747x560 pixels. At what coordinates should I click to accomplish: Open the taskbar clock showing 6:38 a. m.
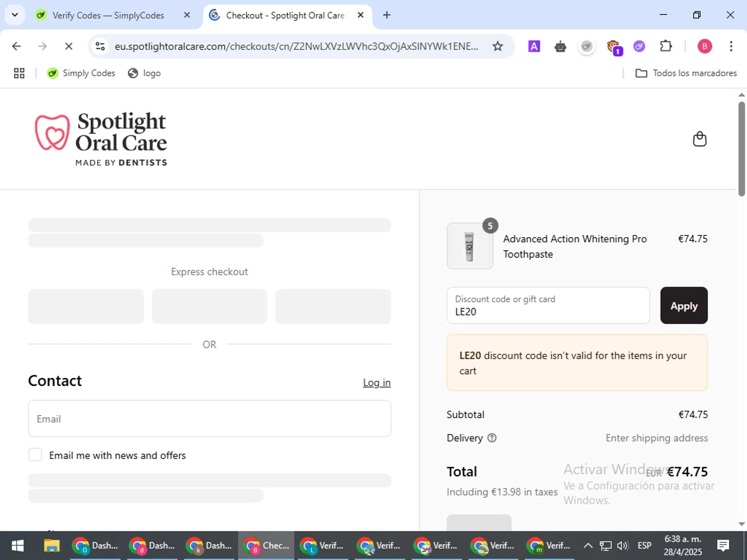[683, 546]
